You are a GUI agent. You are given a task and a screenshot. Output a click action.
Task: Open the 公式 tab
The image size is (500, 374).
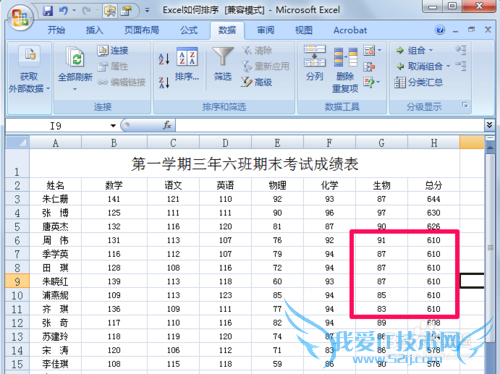(189, 30)
